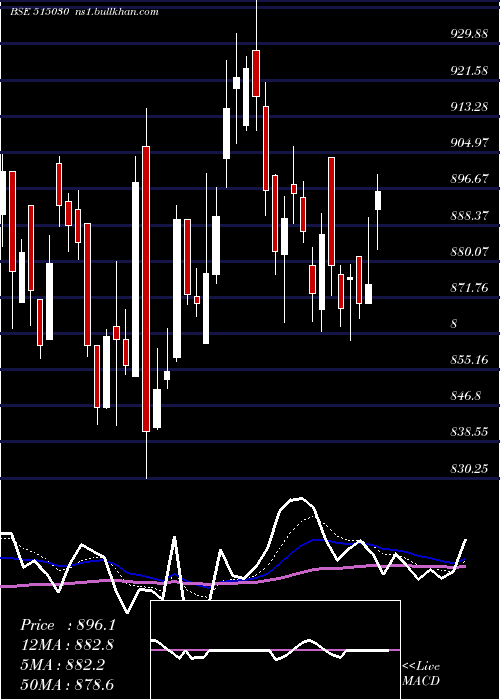
Task: Click the BSE 515030 ticker label
Action: [39, 12]
